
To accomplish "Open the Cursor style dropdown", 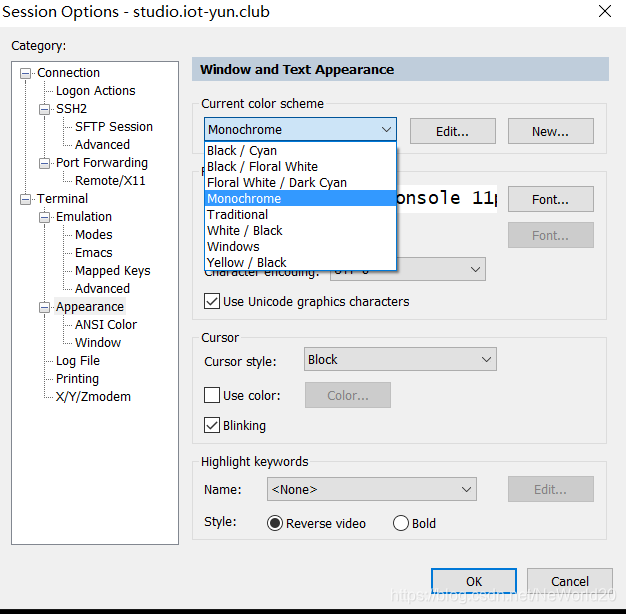I will point(400,359).
